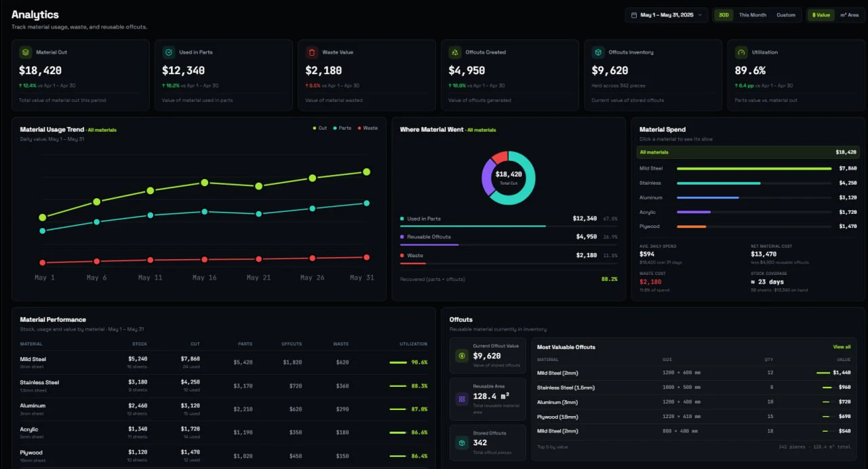
Task: Click the Waste line's May 1 data point
Action: [43, 262]
